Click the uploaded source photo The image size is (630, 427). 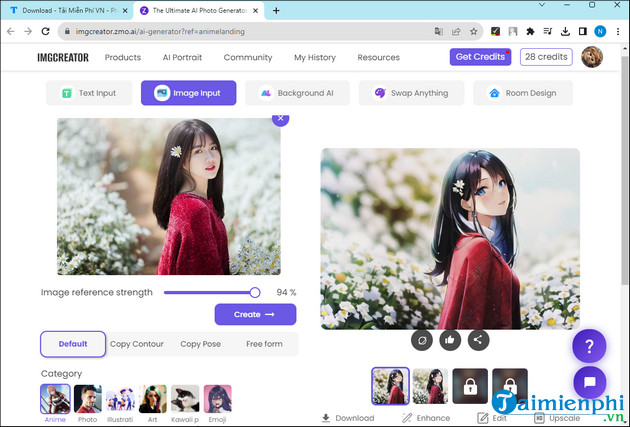click(x=169, y=196)
